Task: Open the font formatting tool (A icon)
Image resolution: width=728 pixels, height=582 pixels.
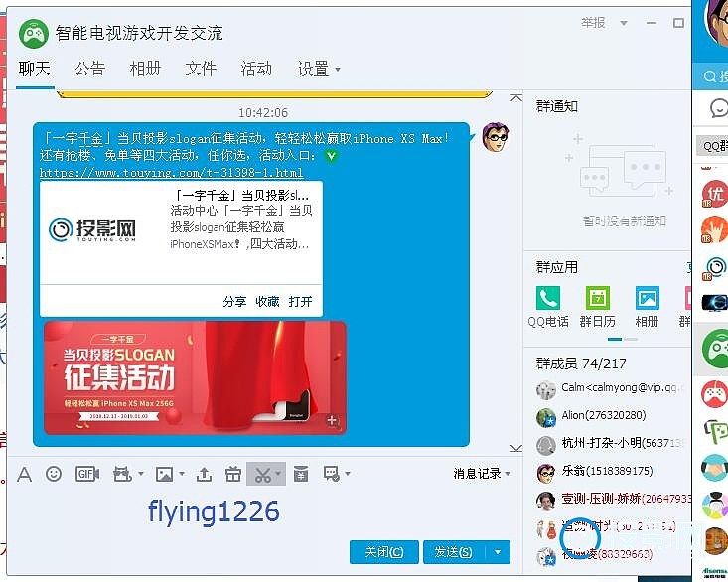Action: coord(24,475)
